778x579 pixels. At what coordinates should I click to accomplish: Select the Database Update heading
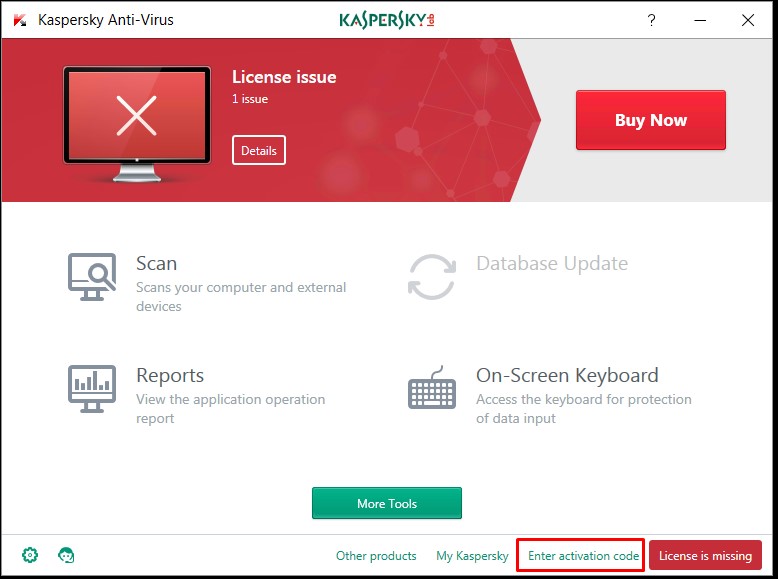[x=552, y=263]
